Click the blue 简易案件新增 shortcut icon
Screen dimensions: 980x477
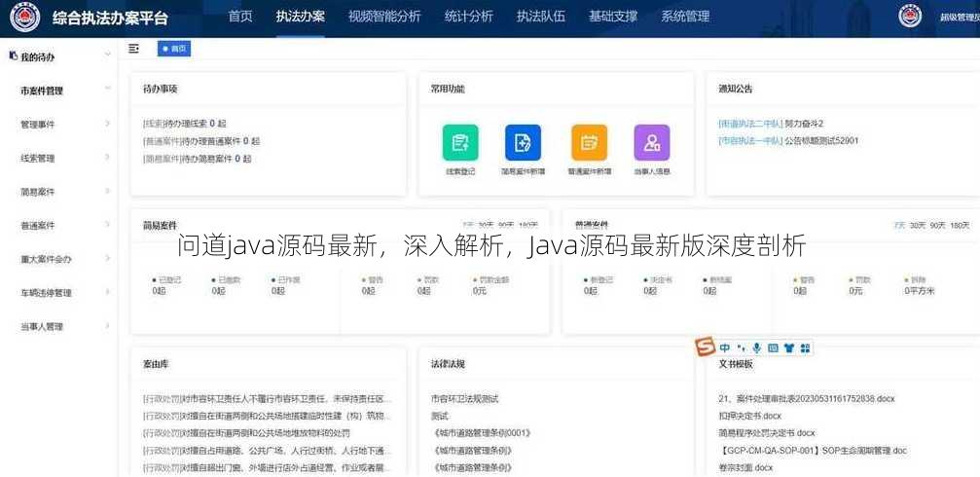pyautogui.click(x=524, y=142)
